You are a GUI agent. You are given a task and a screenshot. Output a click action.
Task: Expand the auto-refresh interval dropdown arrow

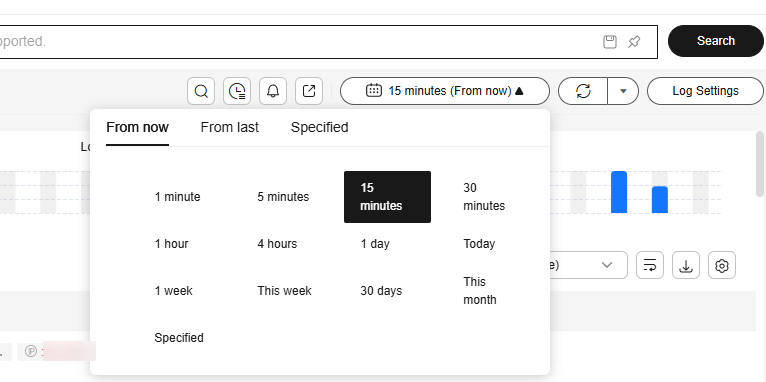(x=623, y=91)
